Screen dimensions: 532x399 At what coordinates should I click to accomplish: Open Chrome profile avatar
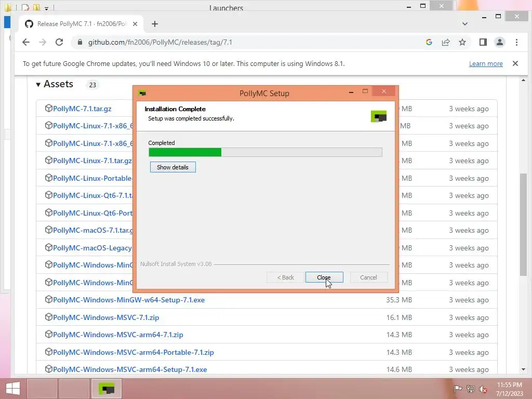pos(500,42)
